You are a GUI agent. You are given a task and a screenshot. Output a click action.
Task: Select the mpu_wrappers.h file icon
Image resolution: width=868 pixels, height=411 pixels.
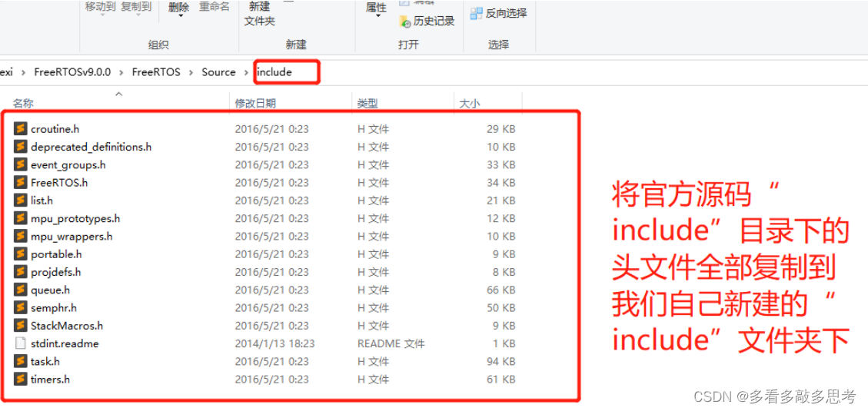tap(21, 236)
